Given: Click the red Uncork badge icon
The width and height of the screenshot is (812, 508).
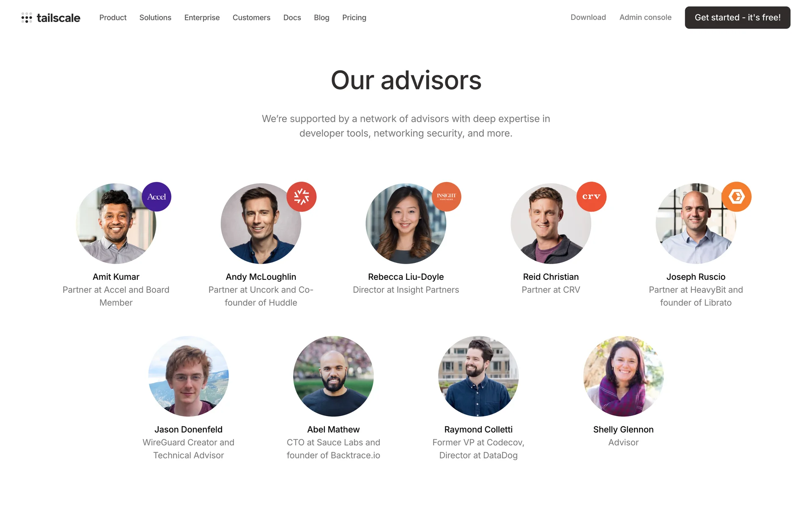Looking at the screenshot, I should tap(302, 197).
